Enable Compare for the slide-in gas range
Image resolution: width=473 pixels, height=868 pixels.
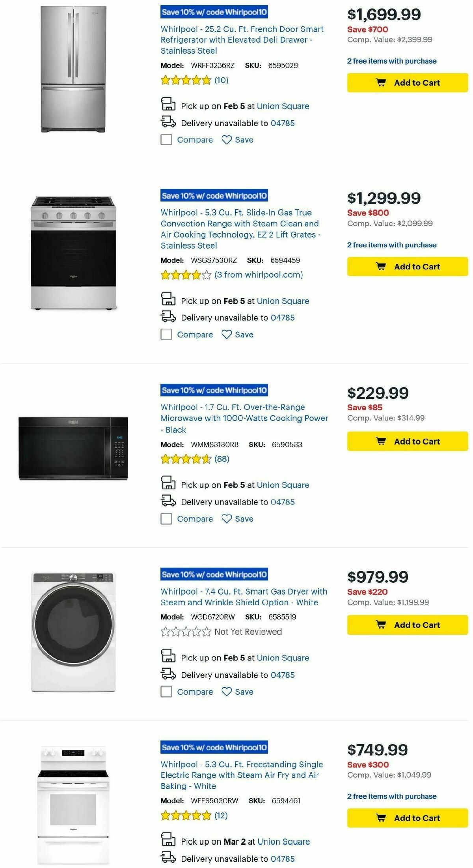click(x=166, y=334)
